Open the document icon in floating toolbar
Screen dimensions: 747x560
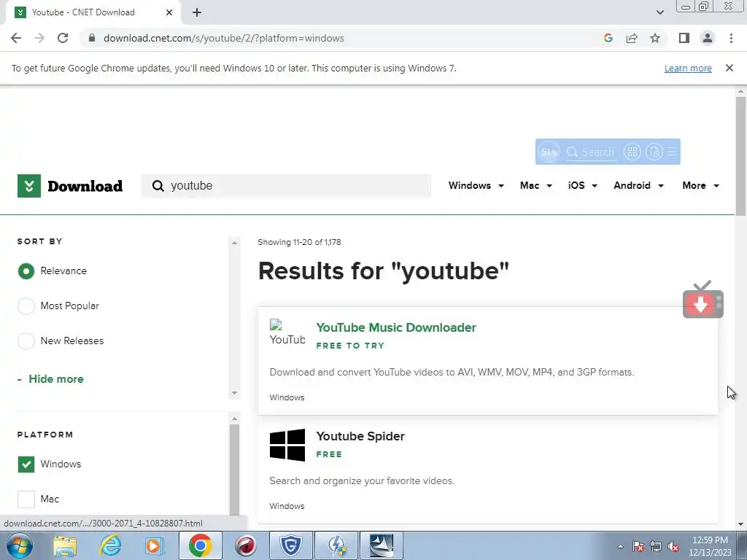[654, 152]
